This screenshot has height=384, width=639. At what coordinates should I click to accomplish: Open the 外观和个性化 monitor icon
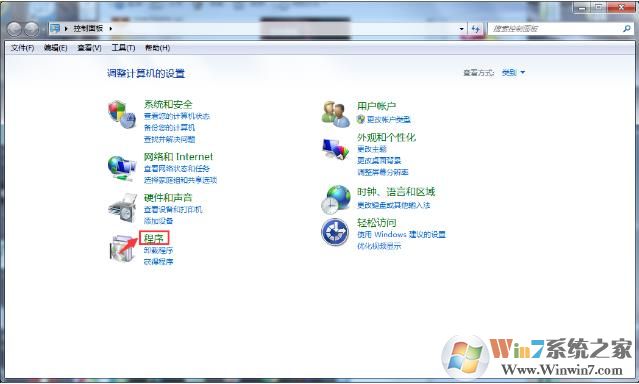point(335,149)
